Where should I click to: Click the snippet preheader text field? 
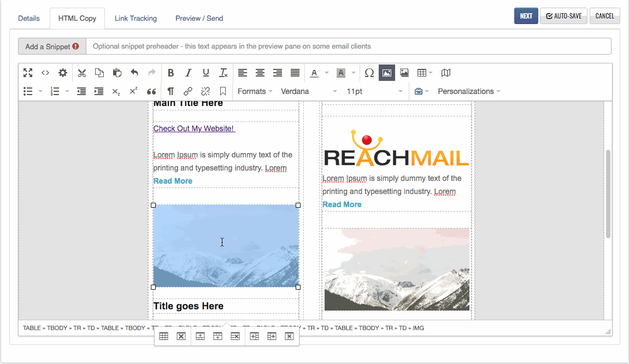tap(348, 46)
